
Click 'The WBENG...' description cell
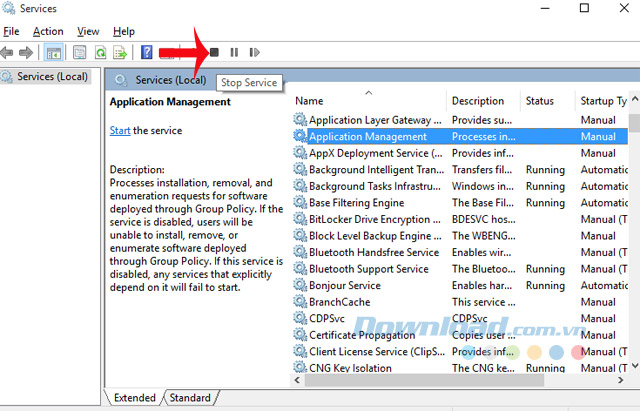(483, 236)
